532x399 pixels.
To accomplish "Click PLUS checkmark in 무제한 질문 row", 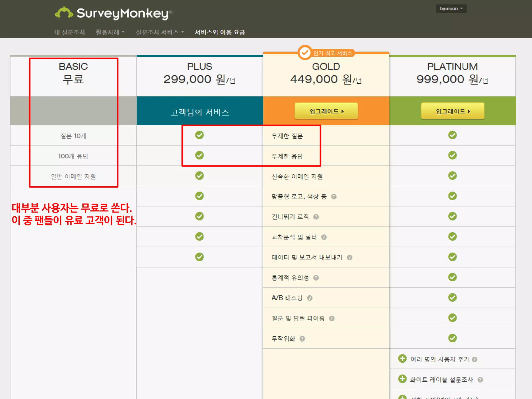I will pyautogui.click(x=199, y=135).
